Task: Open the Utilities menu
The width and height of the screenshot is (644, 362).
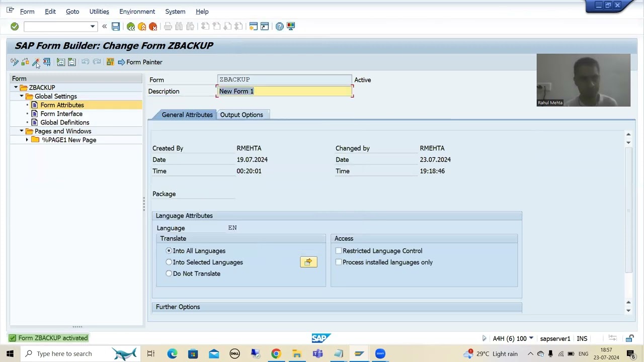Action: (99, 12)
